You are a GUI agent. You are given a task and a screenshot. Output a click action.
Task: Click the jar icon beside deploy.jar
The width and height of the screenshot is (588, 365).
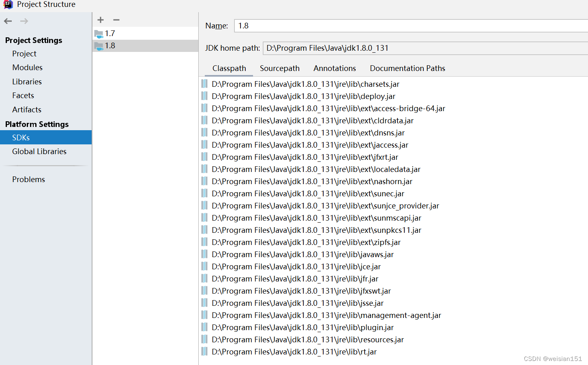204,96
